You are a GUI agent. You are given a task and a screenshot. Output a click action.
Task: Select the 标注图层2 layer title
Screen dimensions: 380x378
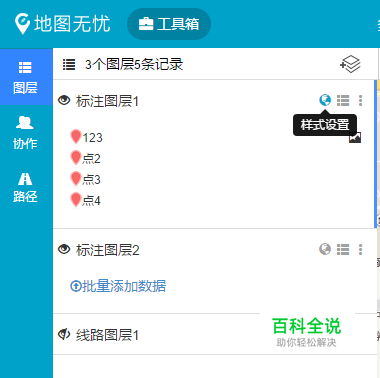pyautogui.click(x=107, y=250)
